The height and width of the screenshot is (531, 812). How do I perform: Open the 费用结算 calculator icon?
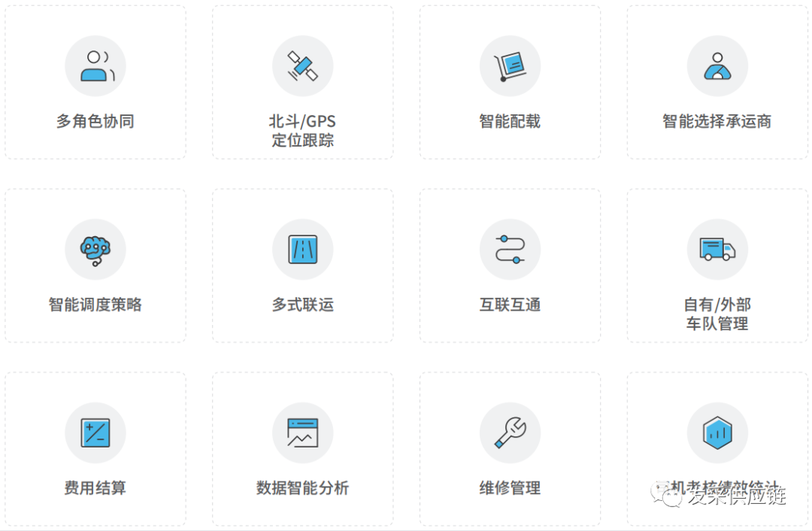(x=95, y=432)
